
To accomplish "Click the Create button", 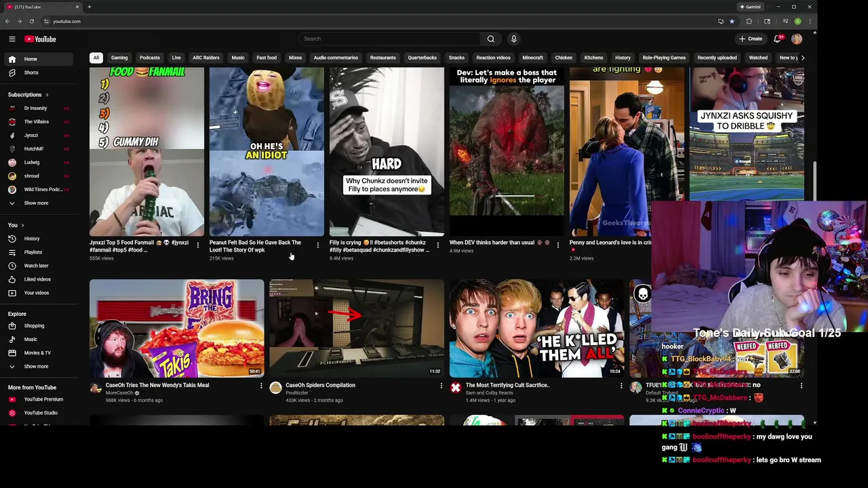I will 750,39.
